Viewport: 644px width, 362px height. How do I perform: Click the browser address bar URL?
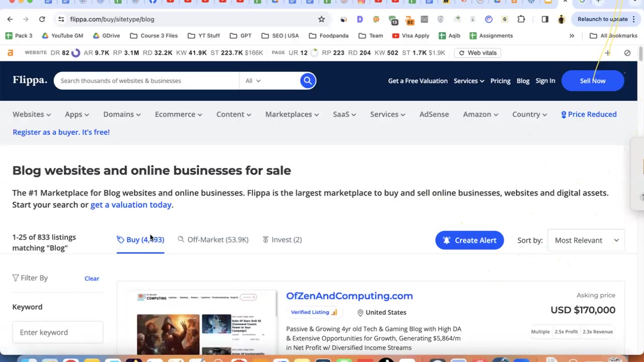point(112,19)
